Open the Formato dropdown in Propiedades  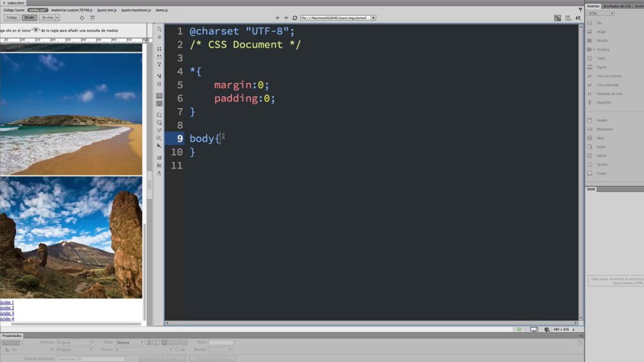(75, 342)
